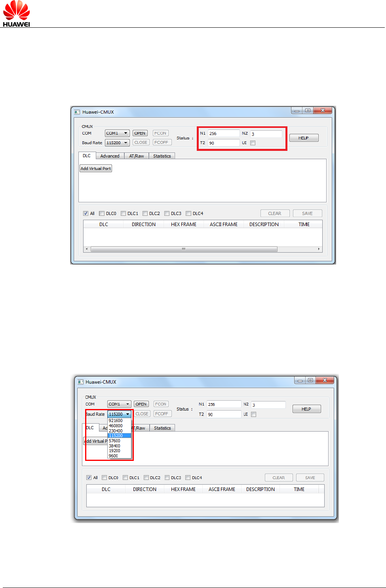Toggle the All checkbox in upper window
This screenshot has height=588, width=386.
click(x=86, y=213)
